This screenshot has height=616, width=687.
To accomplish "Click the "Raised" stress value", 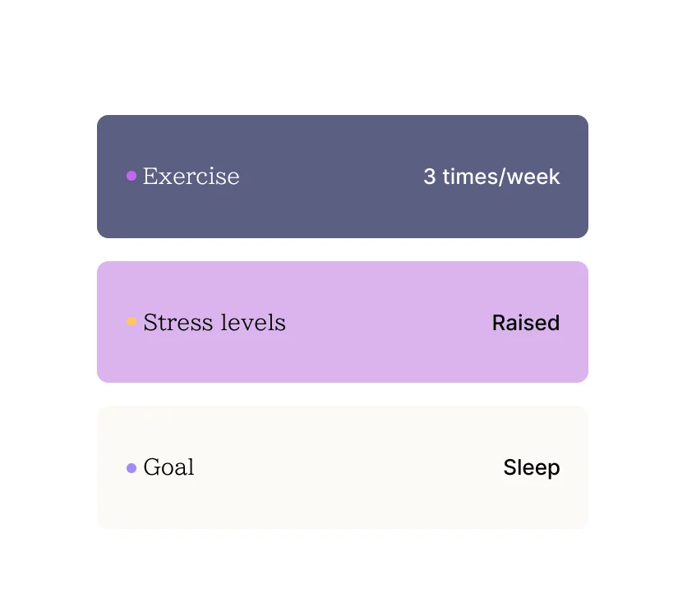I will (x=526, y=323).
